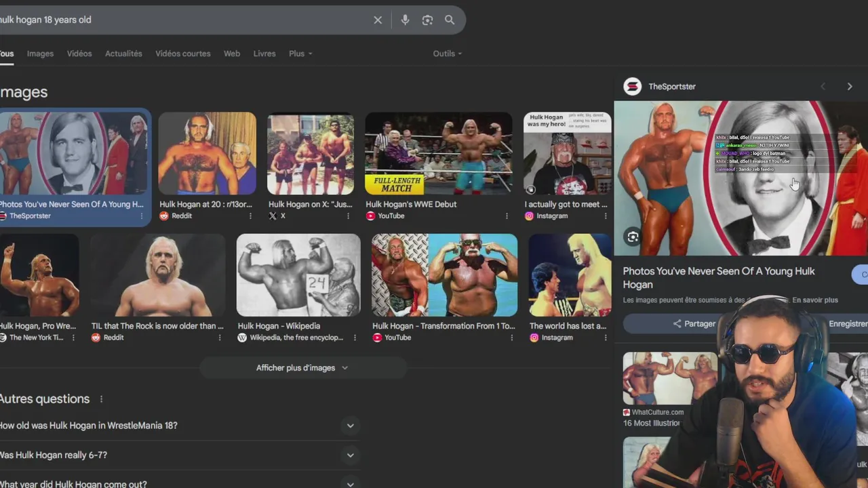Open 'Photos You've Never Seen Of A Young Hulk Hogan' title

(719, 278)
